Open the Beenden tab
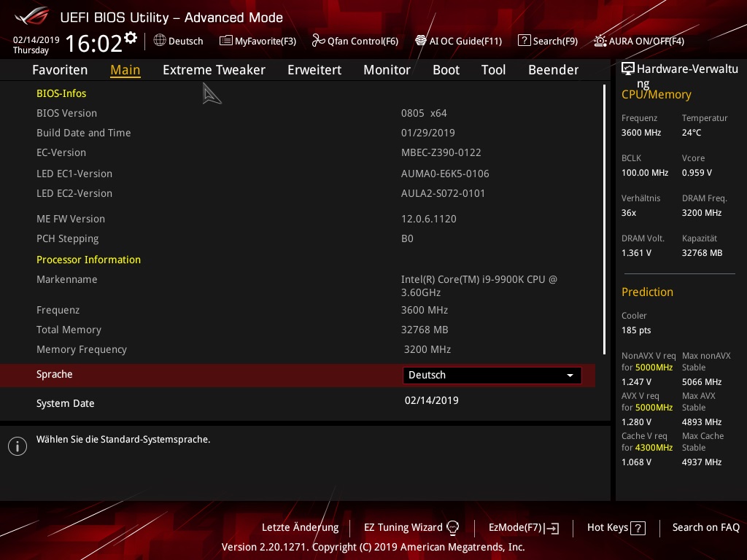Viewport: 747px width, 560px height. (x=553, y=70)
